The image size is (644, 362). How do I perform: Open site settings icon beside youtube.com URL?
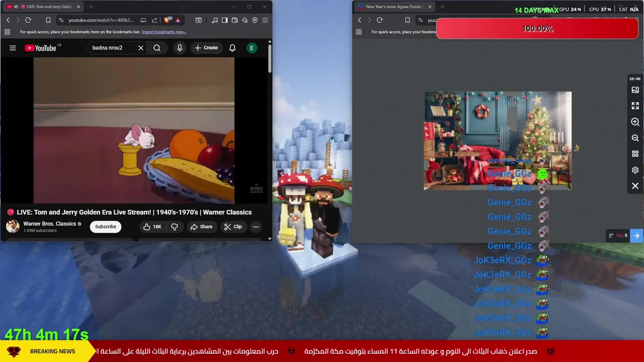tap(61, 20)
